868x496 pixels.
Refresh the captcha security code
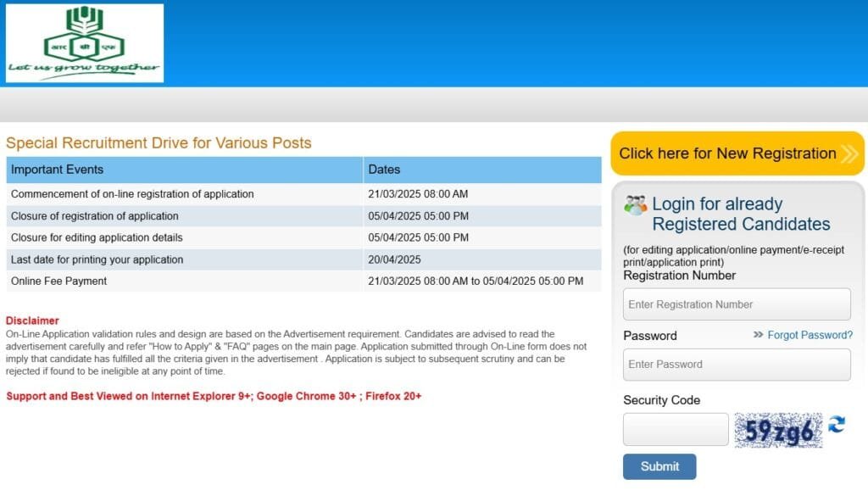pyautogui.click(x=837, y=425)
